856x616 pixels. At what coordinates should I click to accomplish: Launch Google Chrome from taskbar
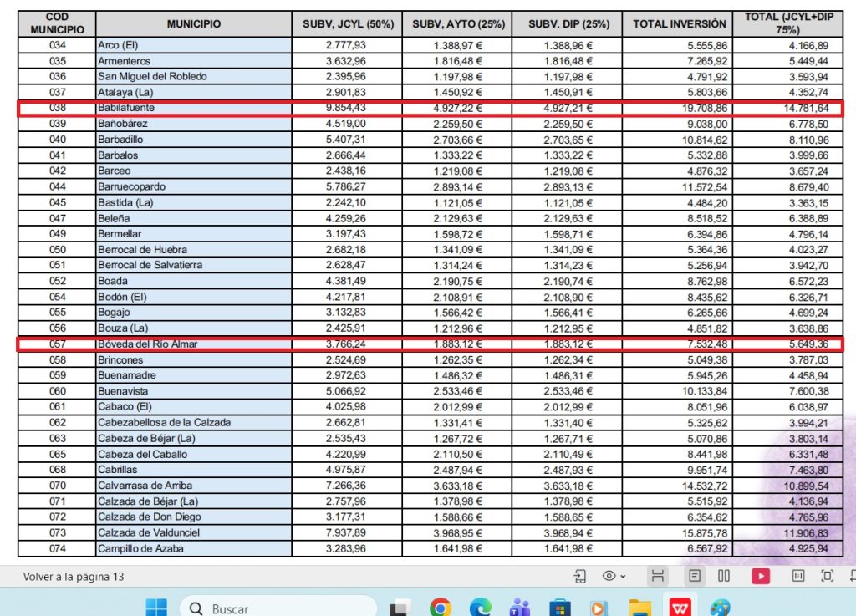tap(441, 608)
